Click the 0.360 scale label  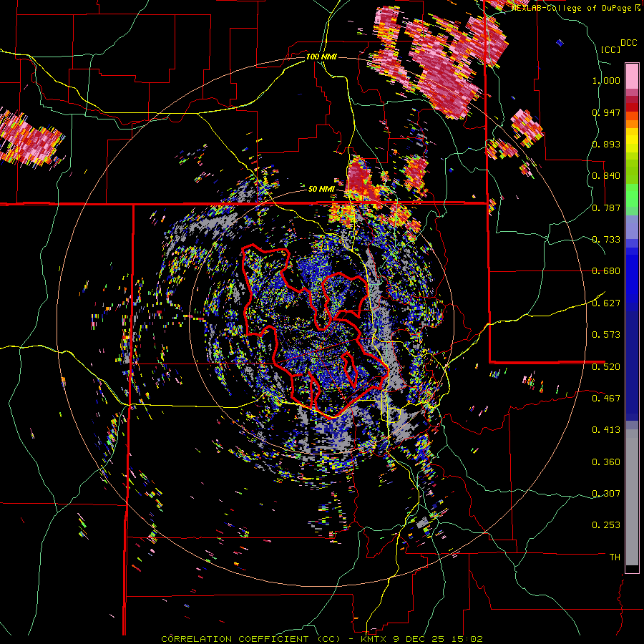tap(606, 462)
